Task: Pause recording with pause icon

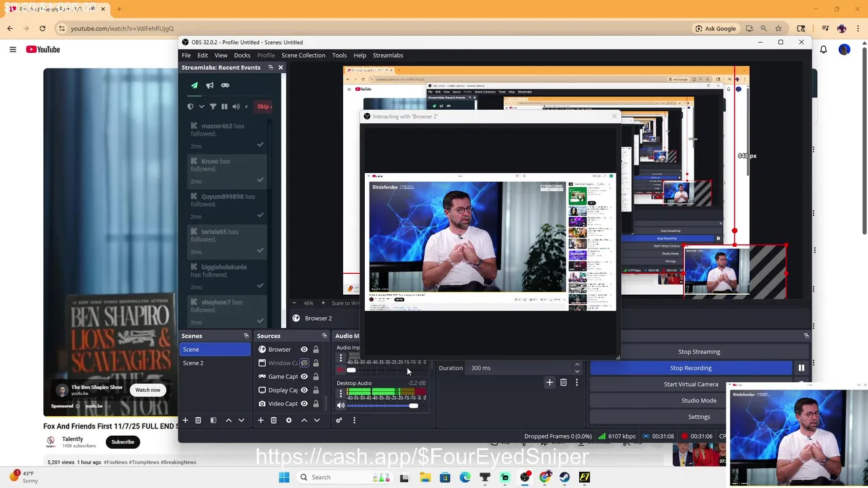Action: point(802,368)
